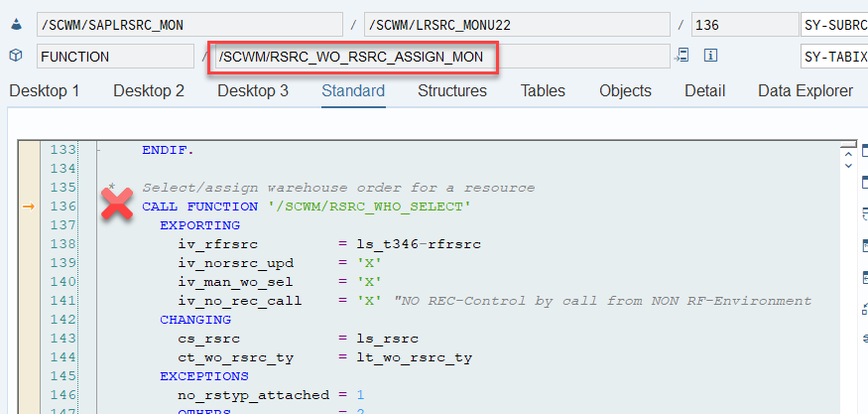868x414 pixels.
Task: Click the 'NO REC-Control by call' comment
Action: (x=602, y=301)
